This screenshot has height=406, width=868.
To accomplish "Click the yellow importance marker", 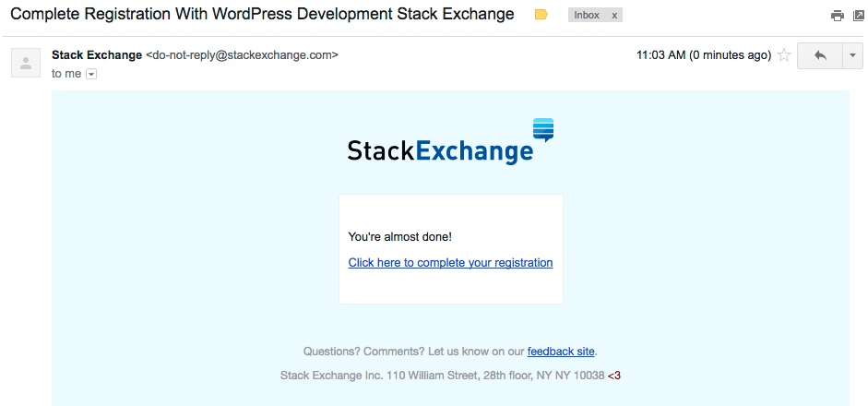I will pos(541,15).
